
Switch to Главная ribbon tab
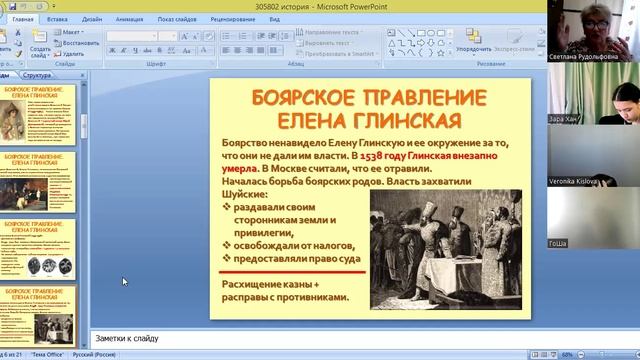tap(23, 19)
